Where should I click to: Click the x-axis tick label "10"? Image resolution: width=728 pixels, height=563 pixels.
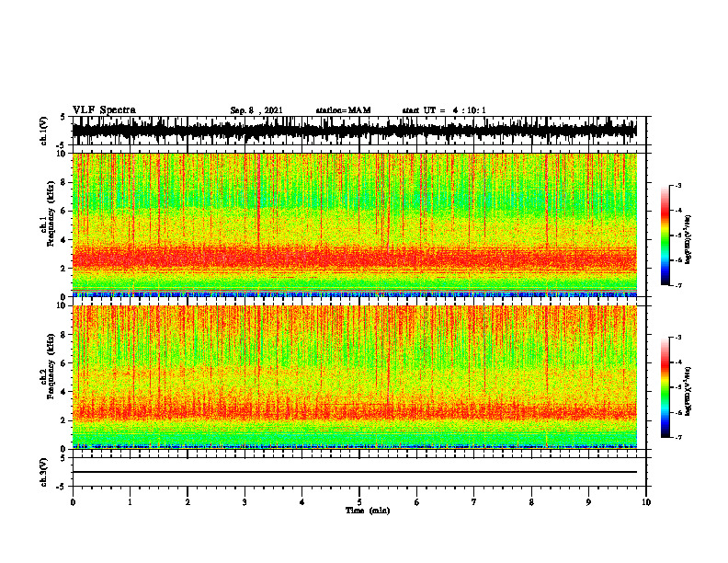646,502
